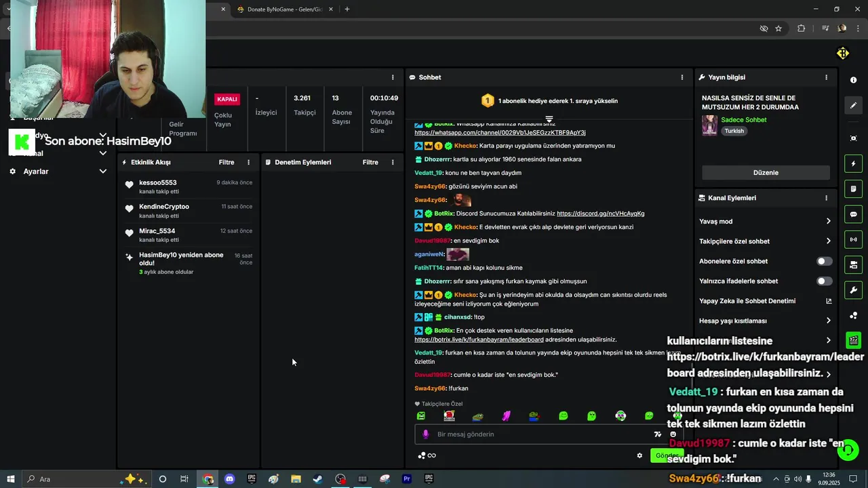Click Yapay Zeka ile Sohbet Denetimi
Viewport: 868px width, 488px height.
click(747, 301)
